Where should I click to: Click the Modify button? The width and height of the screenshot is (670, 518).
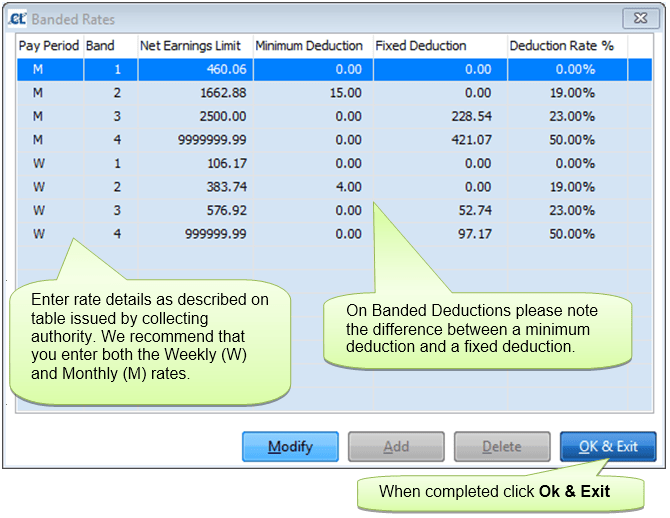(290, 447)
